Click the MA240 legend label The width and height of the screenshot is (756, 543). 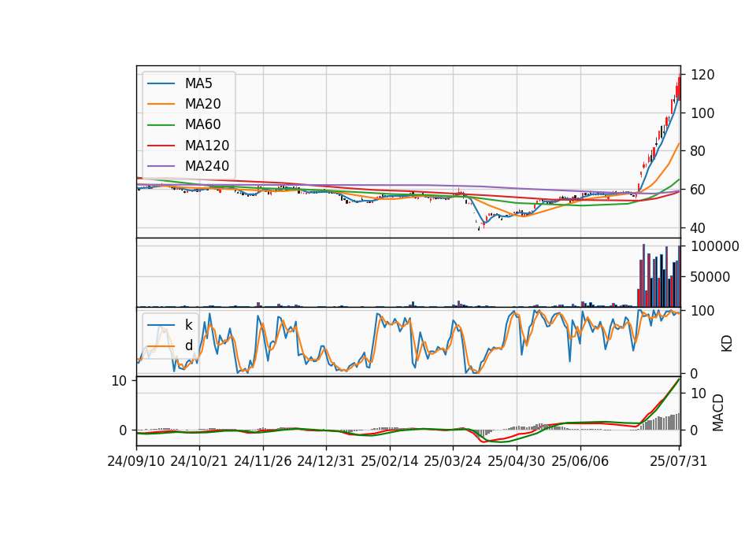coord(207,166)
